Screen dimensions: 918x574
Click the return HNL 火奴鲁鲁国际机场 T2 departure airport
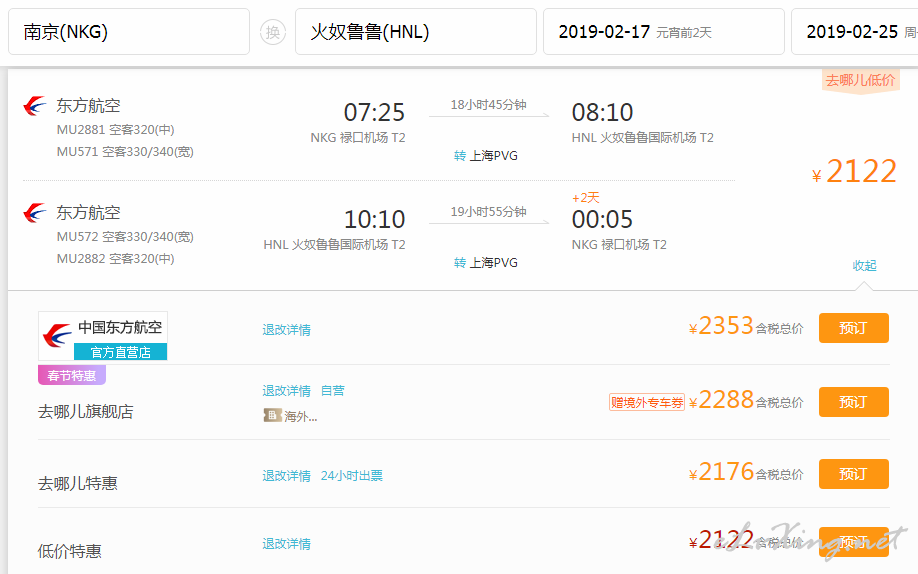point(334,245)
